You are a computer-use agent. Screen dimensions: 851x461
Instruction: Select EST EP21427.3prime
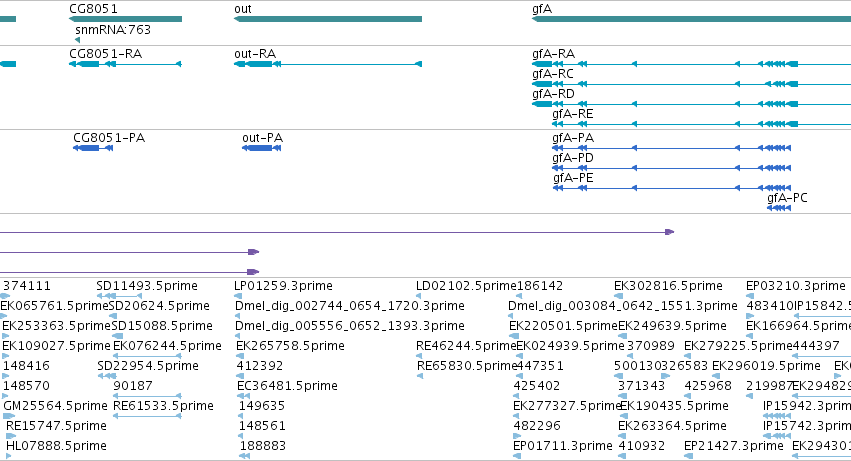[734, 446]
